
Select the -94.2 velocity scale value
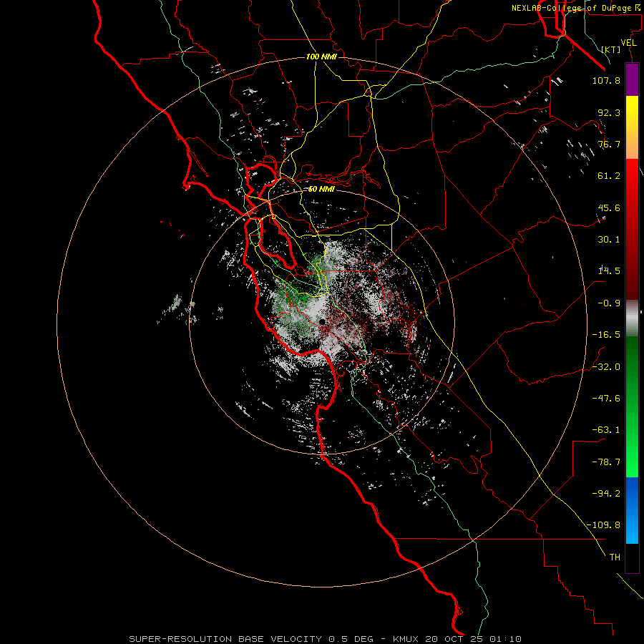coord(606,494)
